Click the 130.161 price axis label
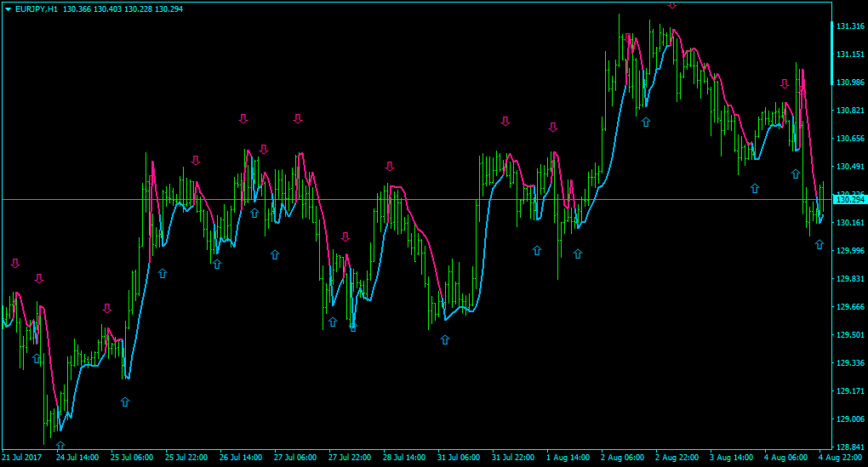Screen dimensions: 868x467 coord(850,223)
